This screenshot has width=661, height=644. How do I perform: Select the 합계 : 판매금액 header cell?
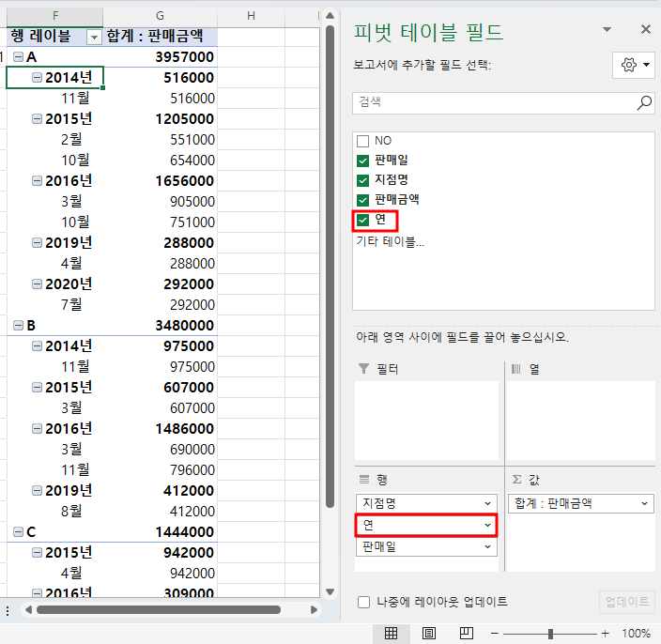(161, 37)
